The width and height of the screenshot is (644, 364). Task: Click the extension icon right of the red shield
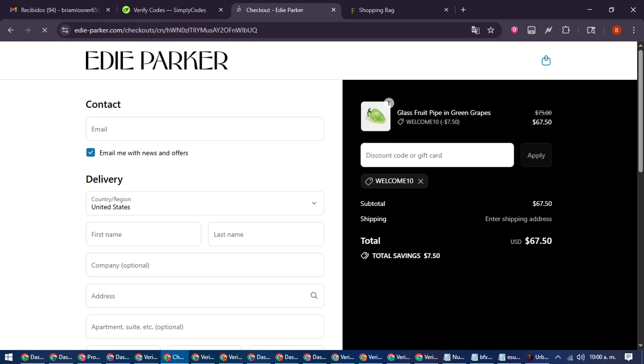point(532,30)
